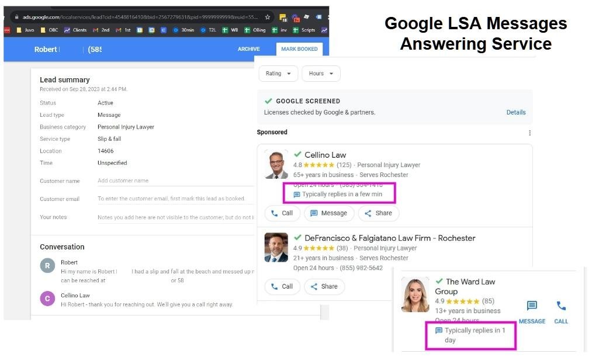599x364 pixels.
Task: Click the 'Slip & fall' service type value
Action: pyautogui.click(x=109, y=139)
